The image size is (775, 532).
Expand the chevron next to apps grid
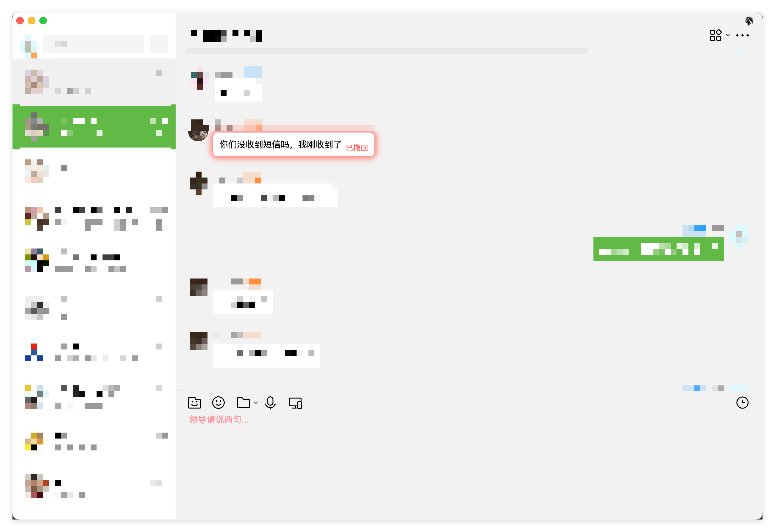pyautogui.click(x=728, y=35)
